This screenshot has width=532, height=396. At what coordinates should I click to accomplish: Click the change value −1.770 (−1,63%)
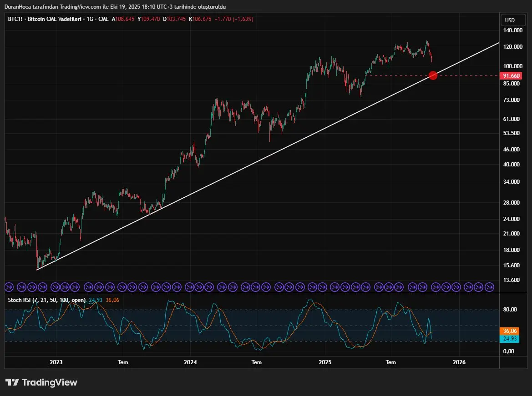point(234,19)
